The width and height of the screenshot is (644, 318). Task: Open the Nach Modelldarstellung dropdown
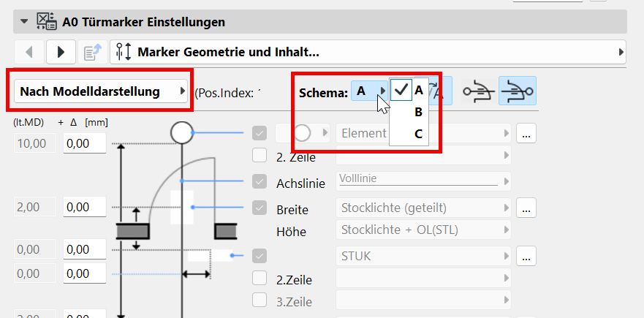101,91
